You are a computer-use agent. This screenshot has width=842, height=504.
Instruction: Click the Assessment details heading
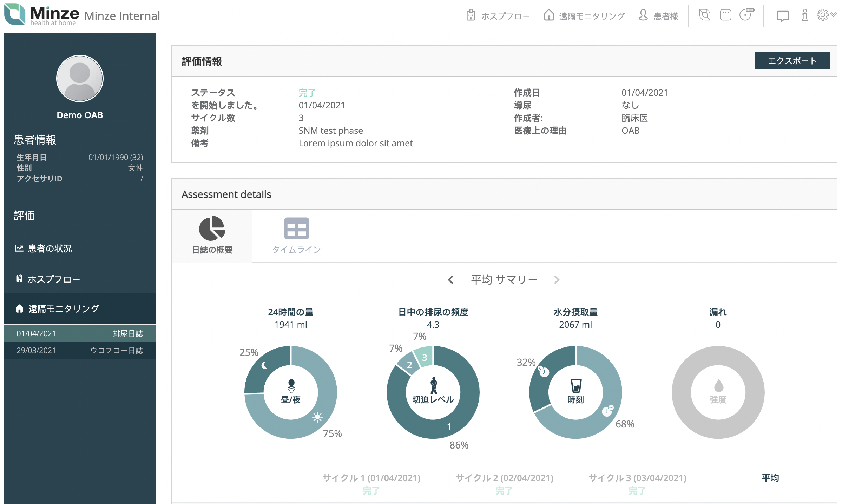[x=226, y=194]
